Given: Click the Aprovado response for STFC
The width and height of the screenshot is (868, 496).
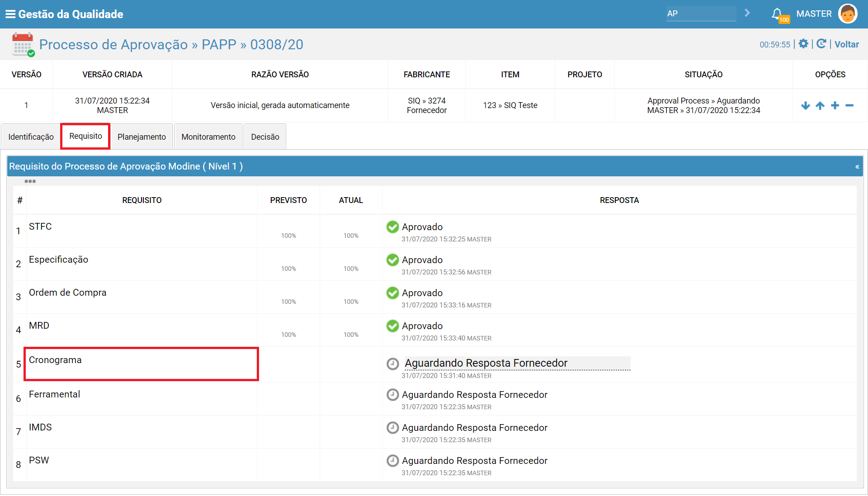Looking at the screenshot, I should click(422, 227).
